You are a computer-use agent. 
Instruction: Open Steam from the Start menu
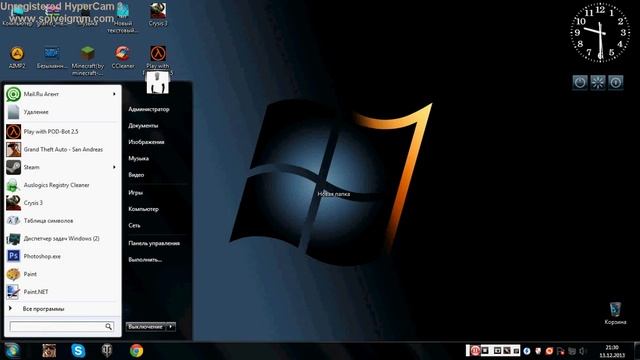coord(62,167)
